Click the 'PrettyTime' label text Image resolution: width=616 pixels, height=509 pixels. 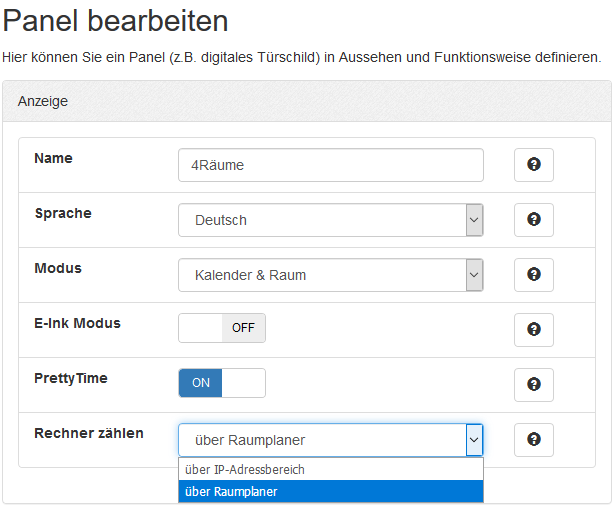point(71,378)
